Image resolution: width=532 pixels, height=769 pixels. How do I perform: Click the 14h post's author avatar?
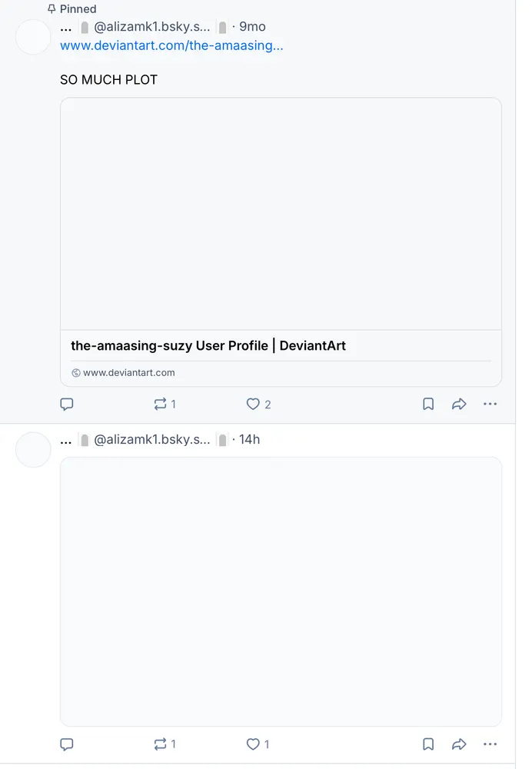pyautogui.click(x=33, y=450)
